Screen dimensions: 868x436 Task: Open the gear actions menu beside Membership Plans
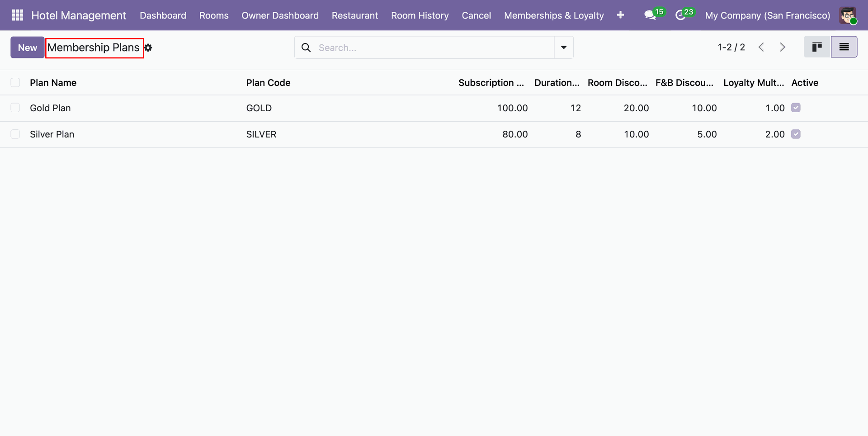(148, 48)
